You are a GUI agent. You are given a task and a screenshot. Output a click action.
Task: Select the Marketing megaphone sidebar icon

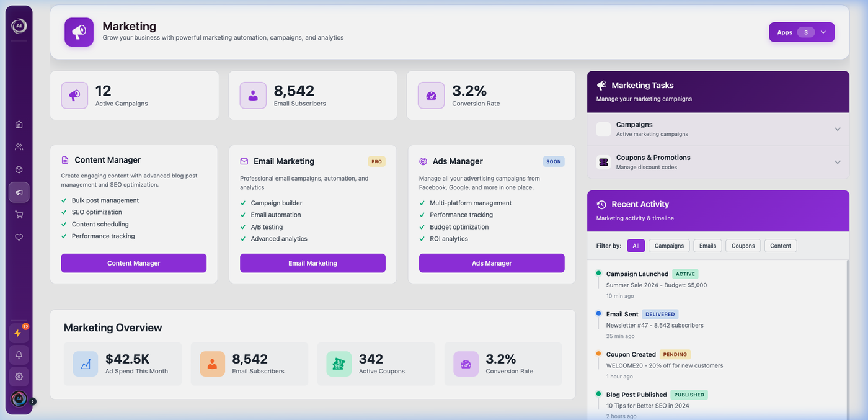tap(19, 192)
